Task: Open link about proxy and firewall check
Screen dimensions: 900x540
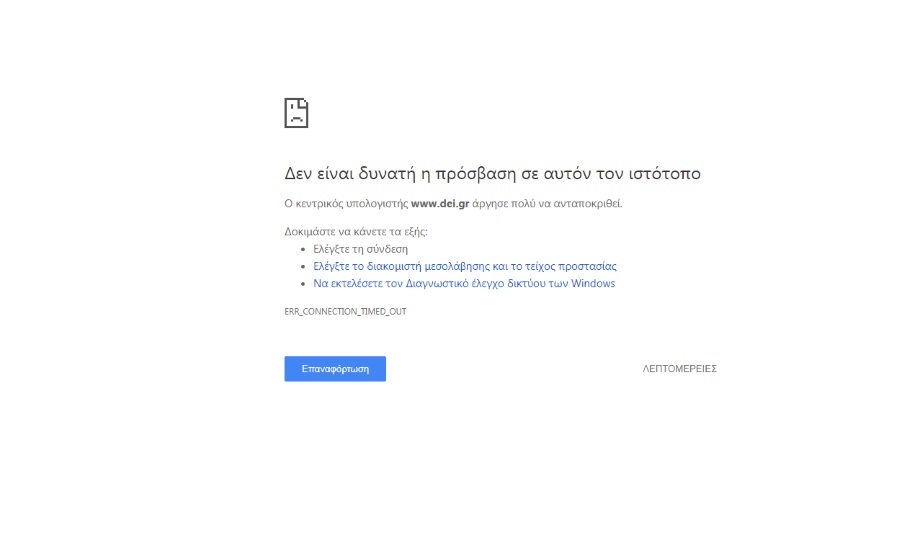Action: tap(465, 266)
